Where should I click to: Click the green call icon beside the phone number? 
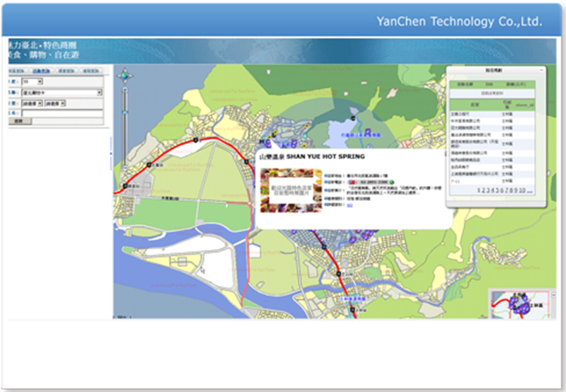tap(391, 182)
